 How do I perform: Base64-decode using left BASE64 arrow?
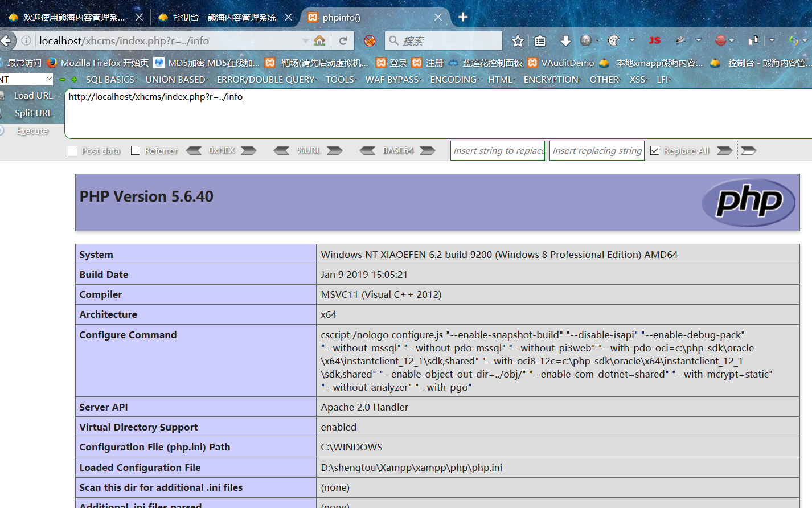tap(368, 150)
